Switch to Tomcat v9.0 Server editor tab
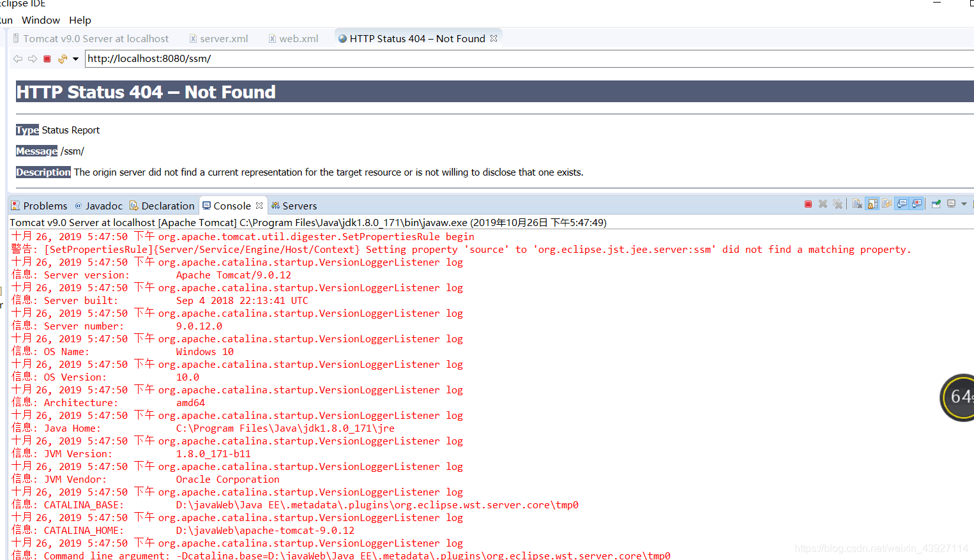974x560 pixels. click(x=90, y=38)
